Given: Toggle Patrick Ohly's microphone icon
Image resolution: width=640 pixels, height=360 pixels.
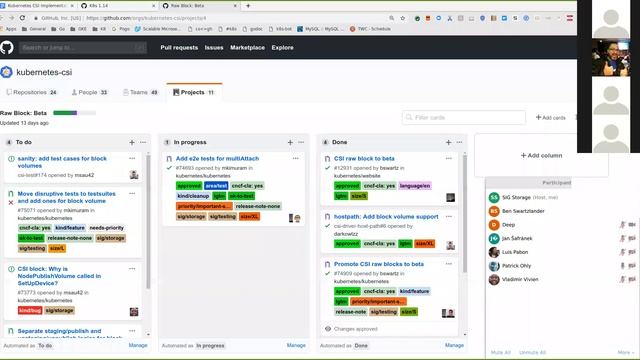Looking at the screenshot, I should pos(622,266).
